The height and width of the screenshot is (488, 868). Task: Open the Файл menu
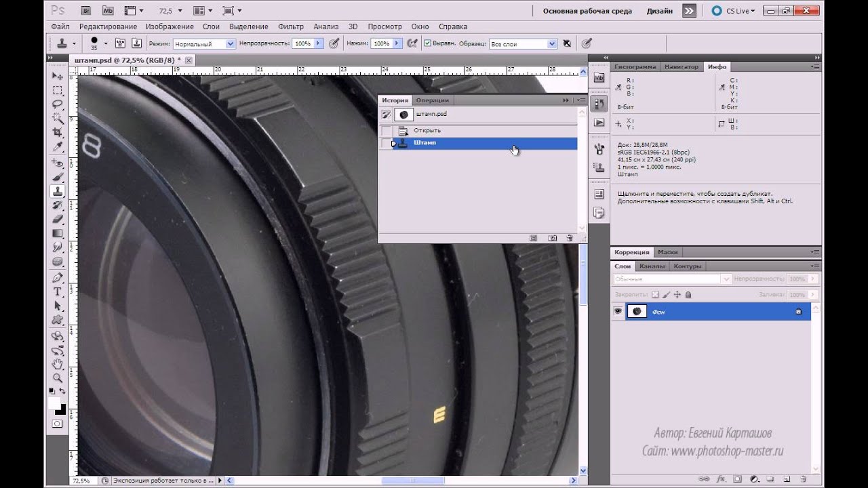coord(60,26)
